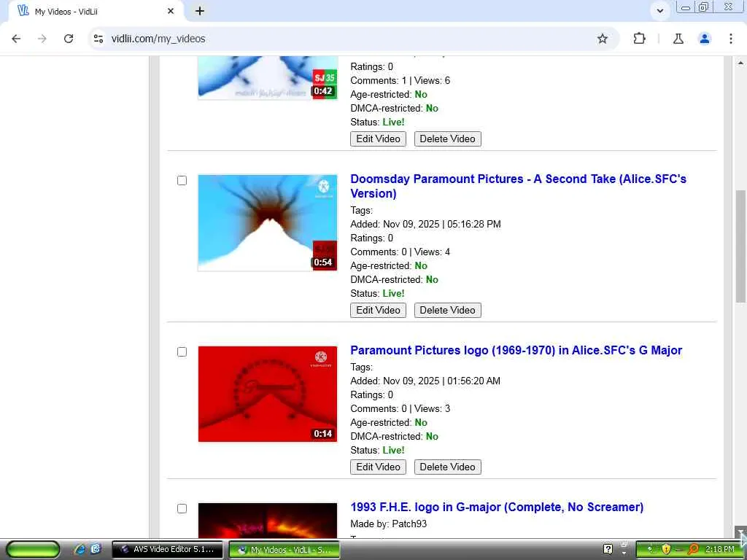747x560 pixels.
Task: Open Paramount Pictures logo (1969-1970) G Major link
Action: (x=516, y=351)
